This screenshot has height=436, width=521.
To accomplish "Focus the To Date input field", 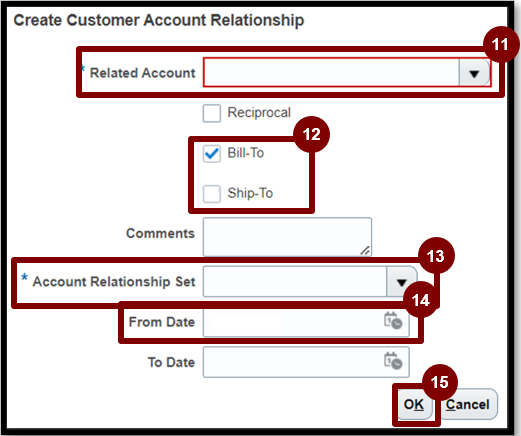I will [x=306, y=362].
